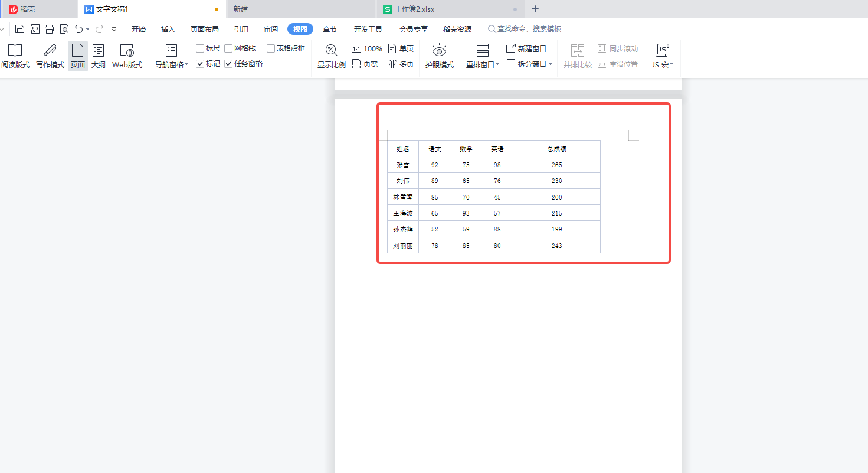Click the 多页 multi-page view button
Viewport: 868px width, 473px height.
click(x=401, y=64)
